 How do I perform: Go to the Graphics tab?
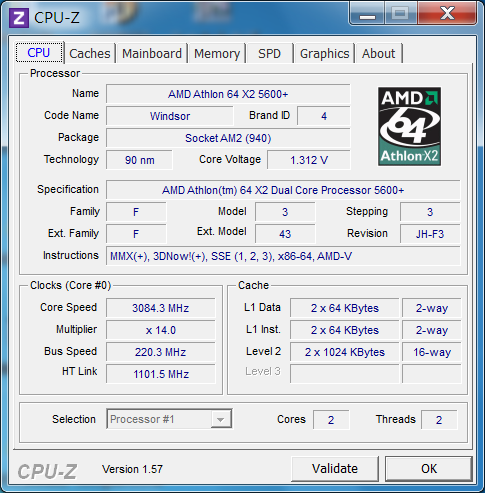(324, 53)
